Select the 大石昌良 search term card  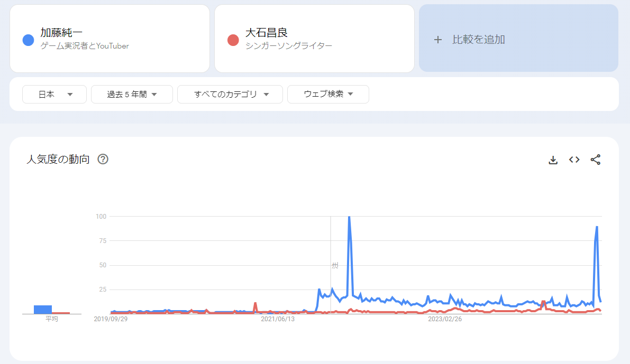(x=314, y=39)
